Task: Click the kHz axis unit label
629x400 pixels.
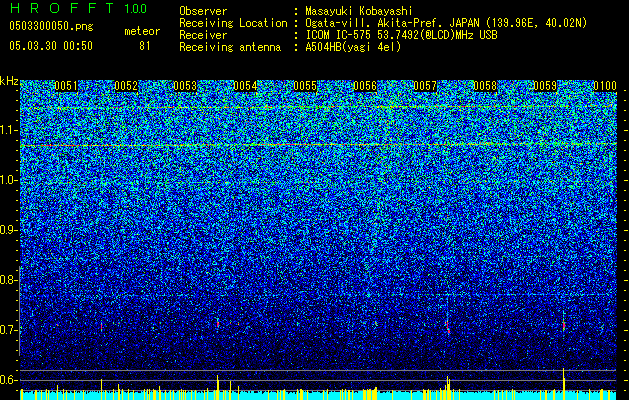Action: click(x=9, y=81)
